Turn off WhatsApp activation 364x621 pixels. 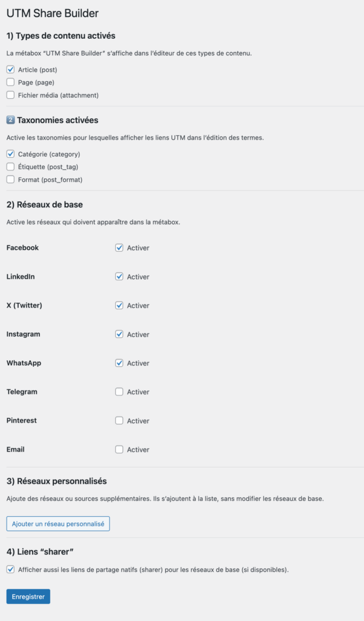pos(119,363)
